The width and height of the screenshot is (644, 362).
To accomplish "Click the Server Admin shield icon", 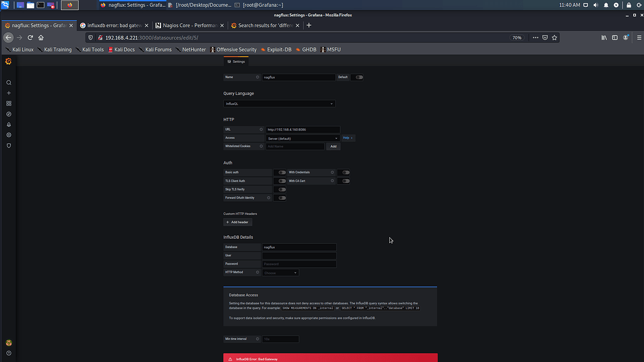I will click(8, 146).
